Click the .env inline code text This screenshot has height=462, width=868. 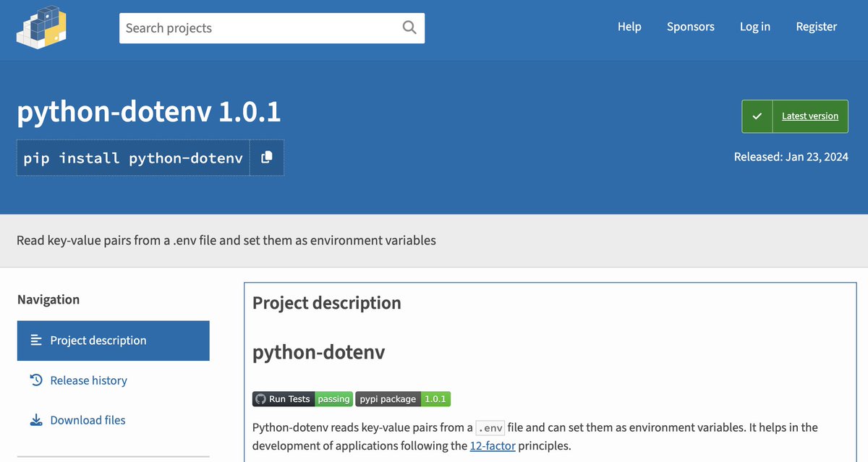click(490, 427)
